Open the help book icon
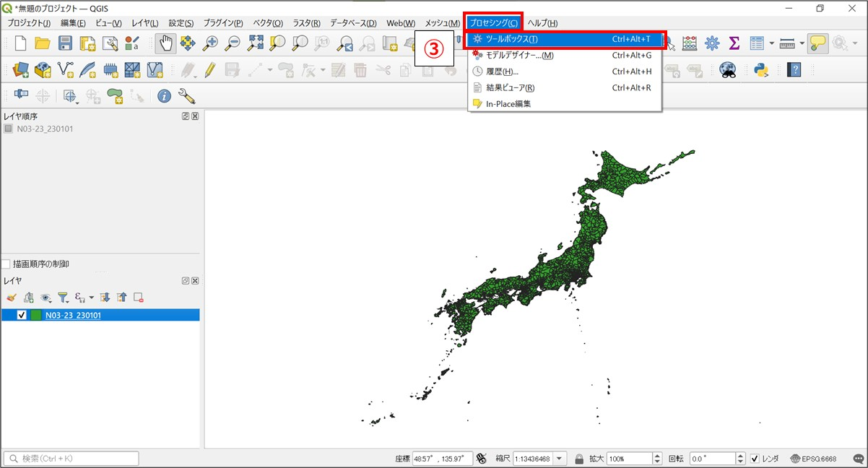The width and height of the screenshot is (868, 468). coord(794,69)
